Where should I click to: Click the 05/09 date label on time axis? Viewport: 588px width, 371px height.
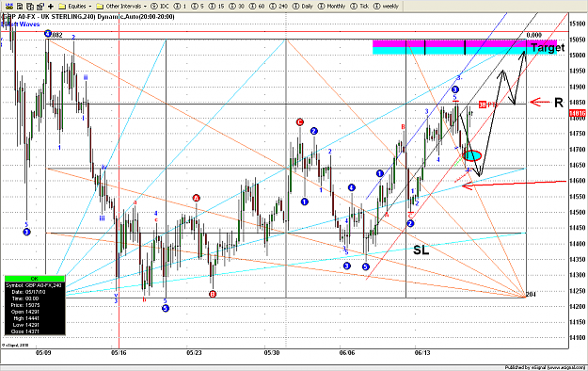click(x=43, y=353)
